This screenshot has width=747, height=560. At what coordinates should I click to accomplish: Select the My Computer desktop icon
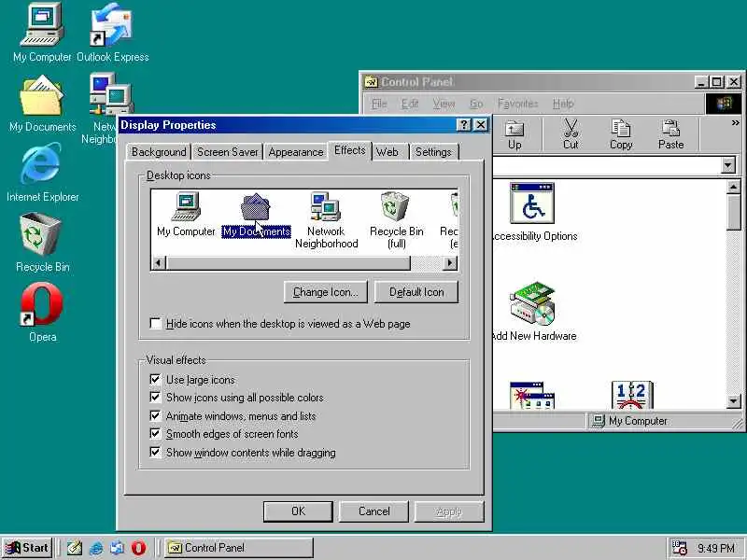(x=42, y=33)
